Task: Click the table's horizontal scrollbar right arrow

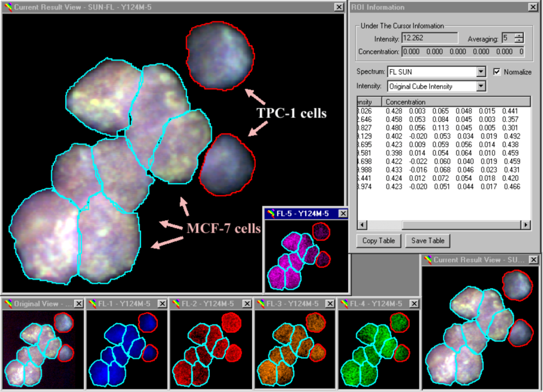Action: pyautogui.click(x=525, y=224)
